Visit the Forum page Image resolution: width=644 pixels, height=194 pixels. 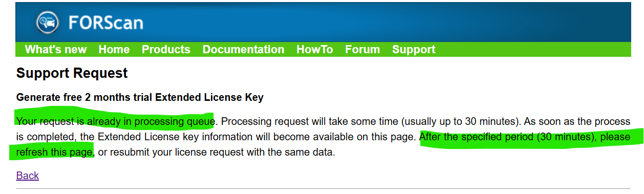click(x=362, y=50)
